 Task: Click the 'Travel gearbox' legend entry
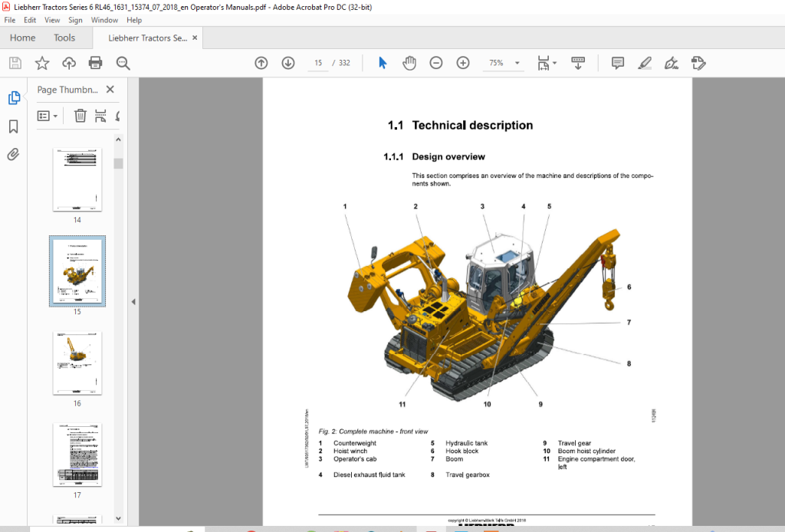pyautogui.click(x=467, y=475)
